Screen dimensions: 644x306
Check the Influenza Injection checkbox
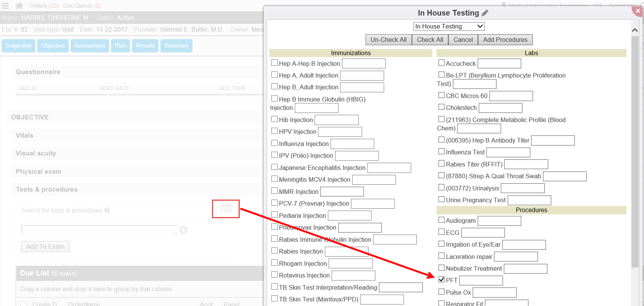pyautogui.click(x=274, y=143)
